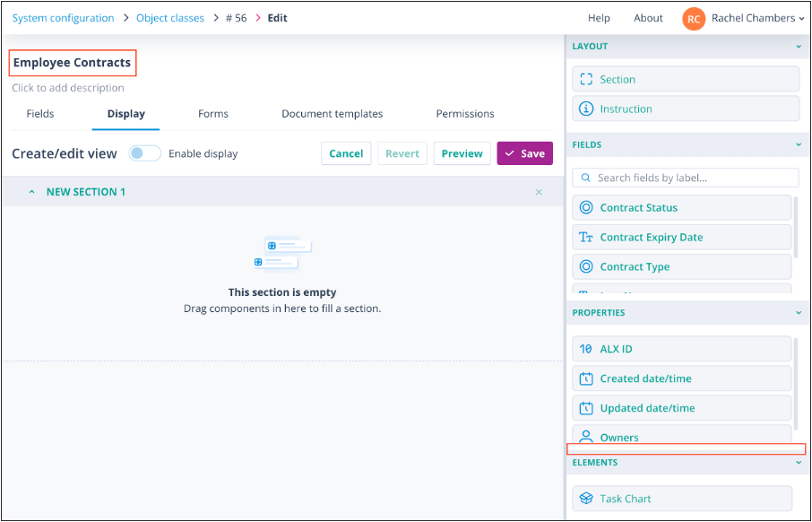
Task: Collapse New Section 1 with caret
Action: point(32,192)
